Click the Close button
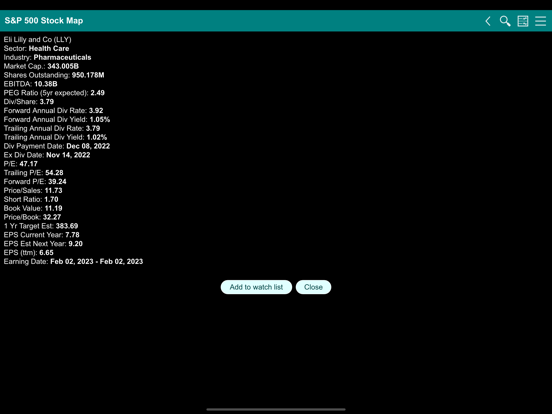This screenshot has width=552, height=414. (313, 287)
